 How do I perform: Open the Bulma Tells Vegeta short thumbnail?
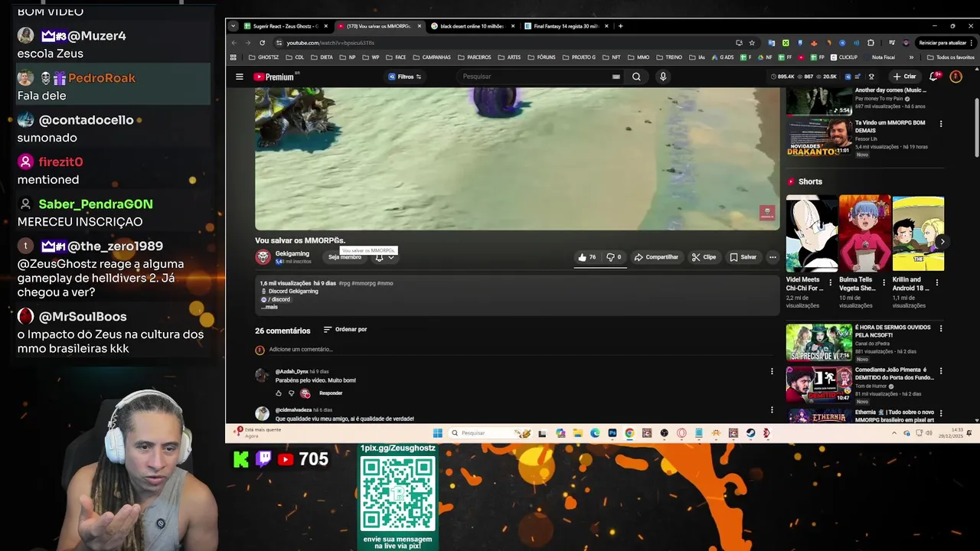click(864, 233)
